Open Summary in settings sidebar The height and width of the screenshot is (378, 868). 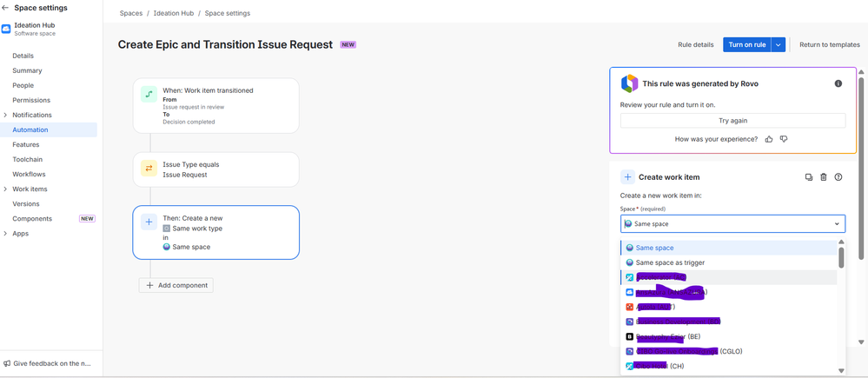[27, 71]
